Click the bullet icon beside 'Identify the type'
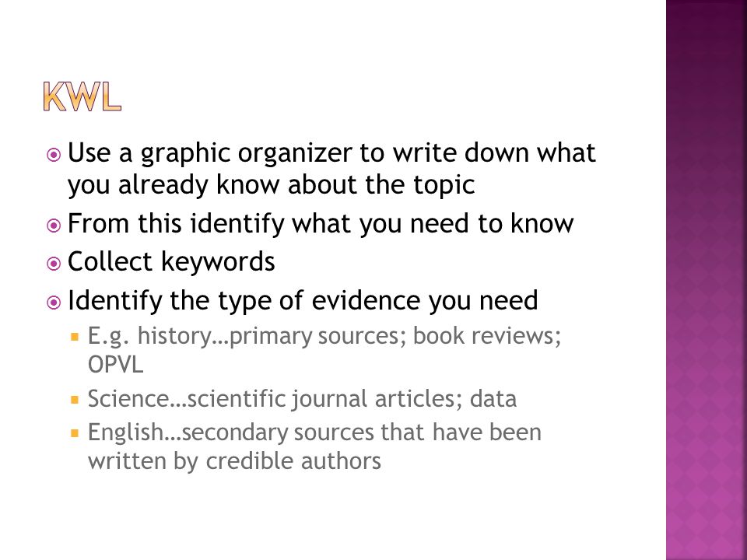The width and height of the screenshot is (747, 560). tap(54, 303)
